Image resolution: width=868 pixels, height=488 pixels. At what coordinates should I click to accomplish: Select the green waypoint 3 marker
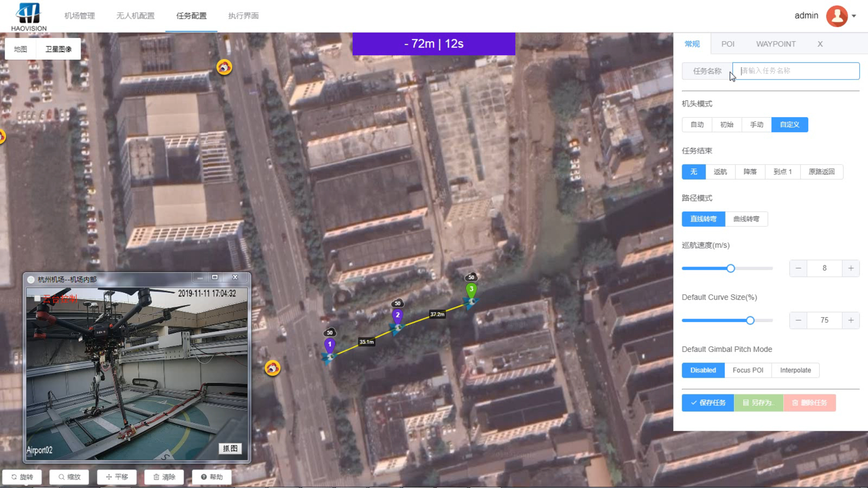point(471,289)
